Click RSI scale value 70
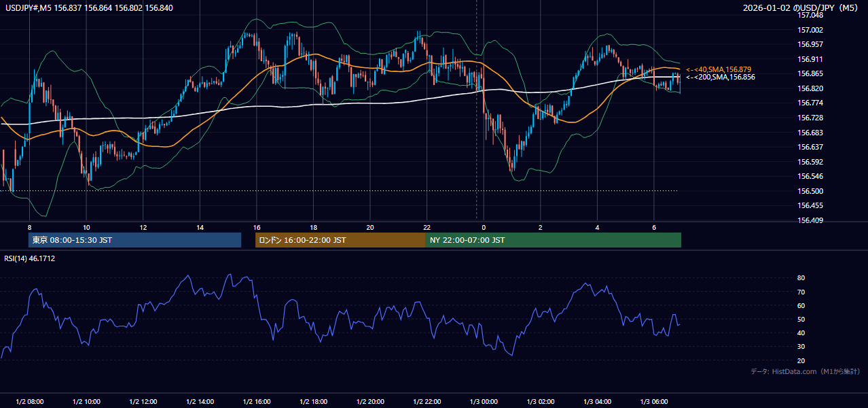 [801, 292]
